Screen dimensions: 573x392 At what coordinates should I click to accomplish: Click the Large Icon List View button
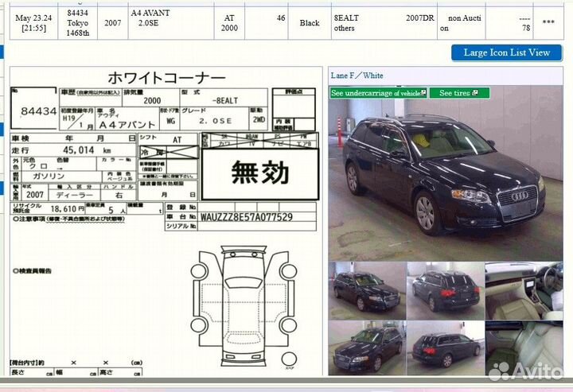coord(506,53)
